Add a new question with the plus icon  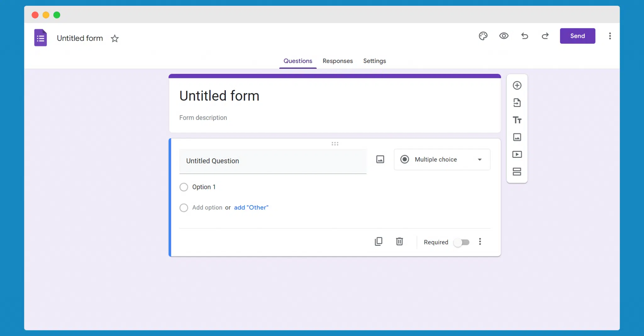pyautogui.click(x=517, y=85)
